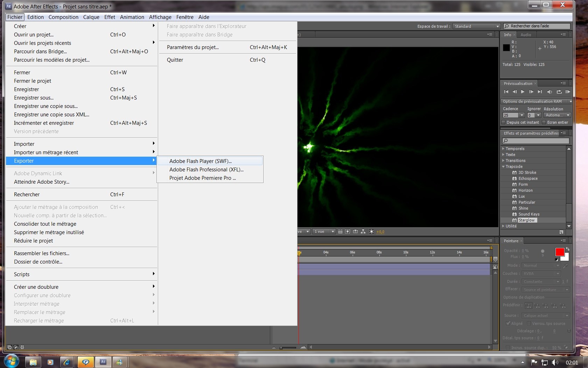Click Quitter in the Fichier menu
The height and width of the screenshot is (368, 588).
pyautogui.click(x=227, y=60)
